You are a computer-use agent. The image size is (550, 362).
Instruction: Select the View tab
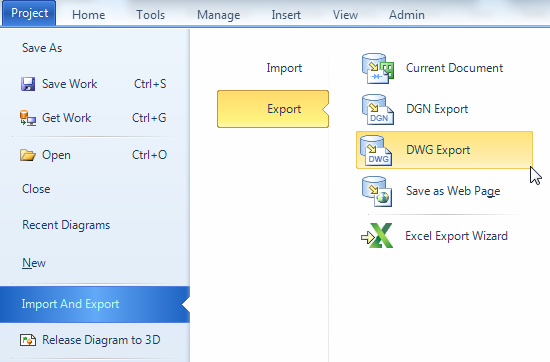pos(345,15)
